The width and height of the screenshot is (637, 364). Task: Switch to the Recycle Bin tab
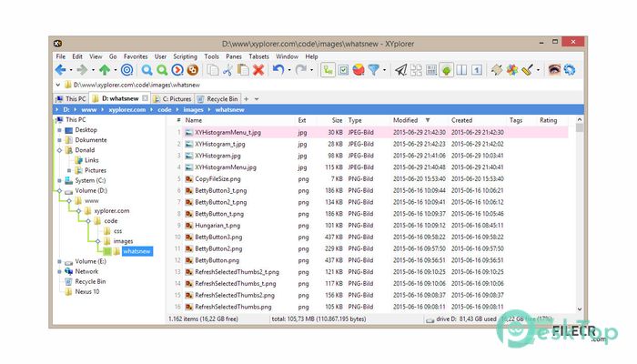click(218, 98)
